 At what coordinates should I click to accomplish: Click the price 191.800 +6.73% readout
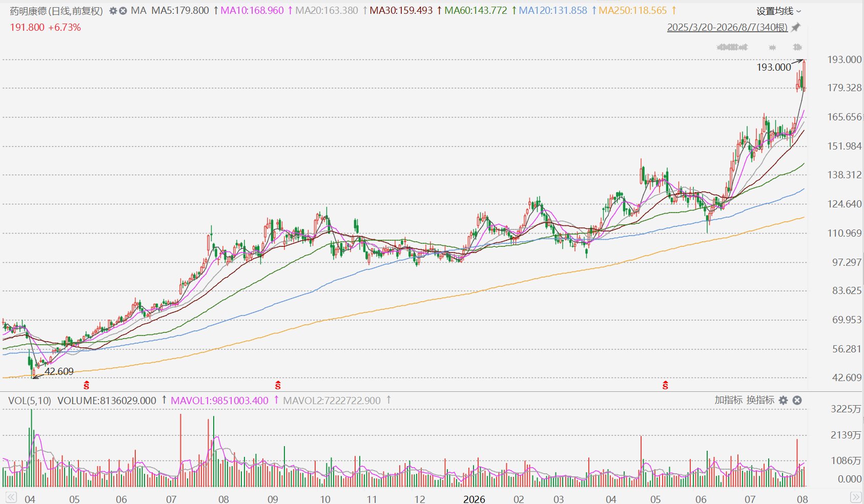click(x=46, y=27)
